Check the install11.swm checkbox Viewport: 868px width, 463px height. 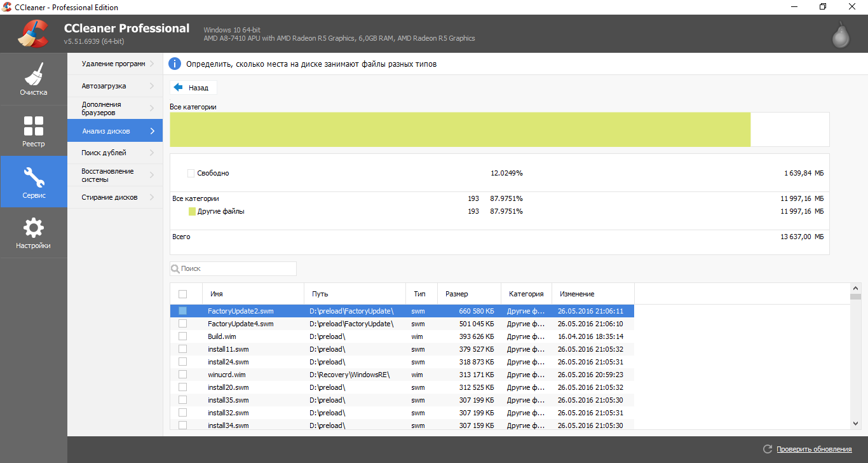(x=183, y=349)
